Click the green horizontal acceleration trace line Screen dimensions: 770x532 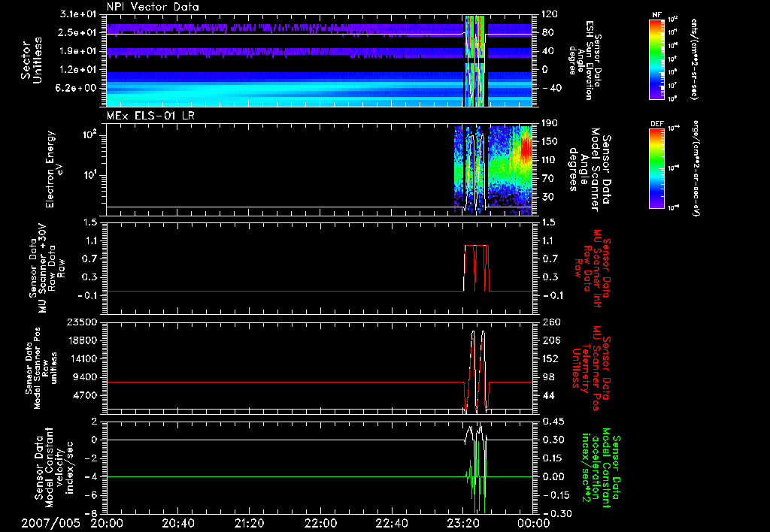point(286,477)
